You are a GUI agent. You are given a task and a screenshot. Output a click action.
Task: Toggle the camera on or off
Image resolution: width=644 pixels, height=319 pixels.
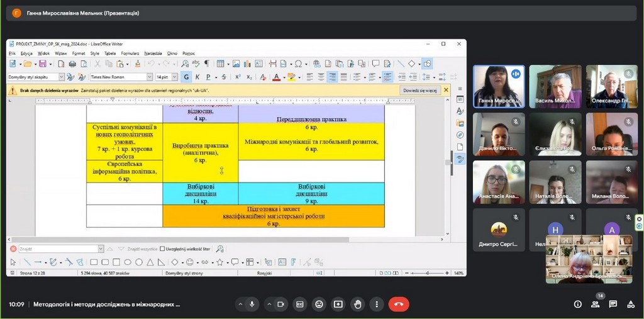(x=281, y=304)
